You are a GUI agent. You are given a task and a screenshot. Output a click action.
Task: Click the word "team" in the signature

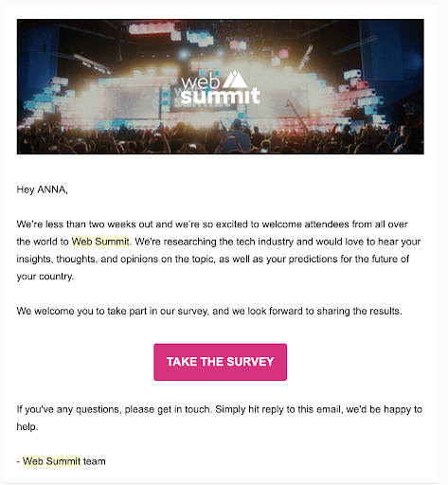[95, 461]
